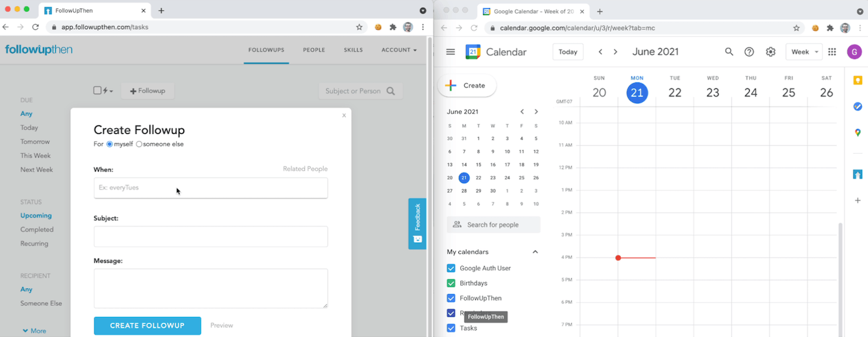Open Google Calendar settings gear icon
This screenshot has height=337, width=868.
[x=770, y=52]
